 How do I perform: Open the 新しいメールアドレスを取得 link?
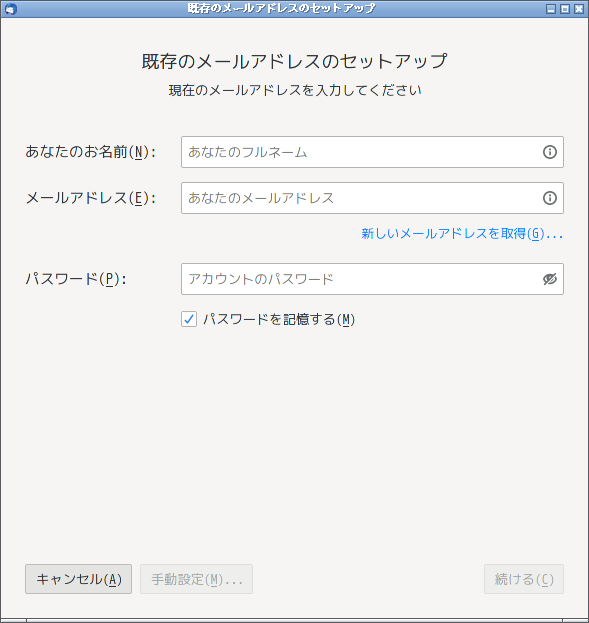(462, 234)
